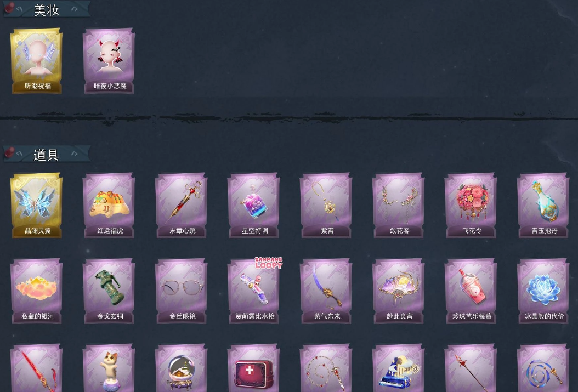Choose the 金丝眼镜 glasses item

(181, 291)
